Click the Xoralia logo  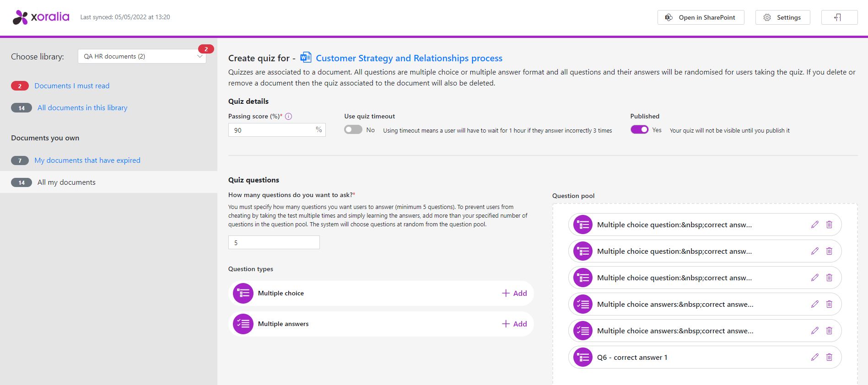tap(41, 17)
